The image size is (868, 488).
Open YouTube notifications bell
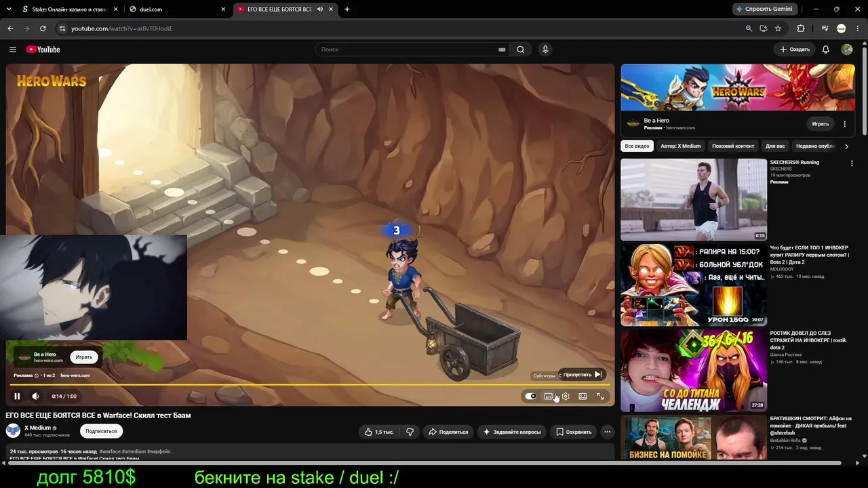click(x=825, y=49)
